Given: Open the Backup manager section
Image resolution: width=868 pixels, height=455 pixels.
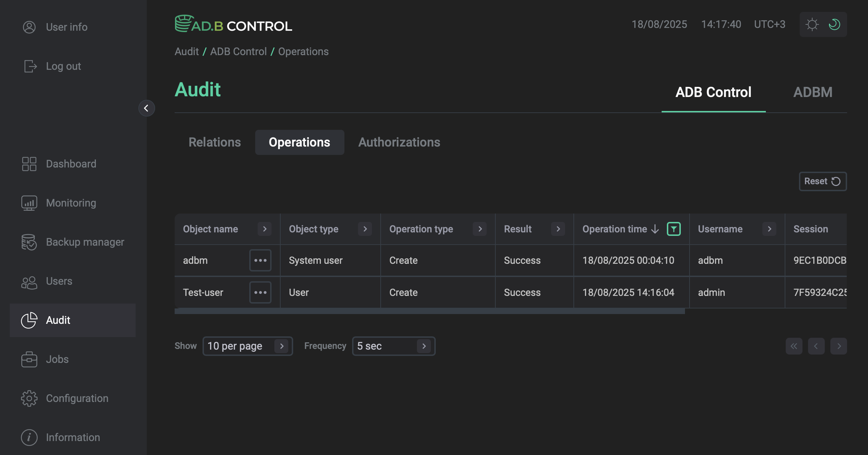Looking at the screenshot, I should coord(85,242).
